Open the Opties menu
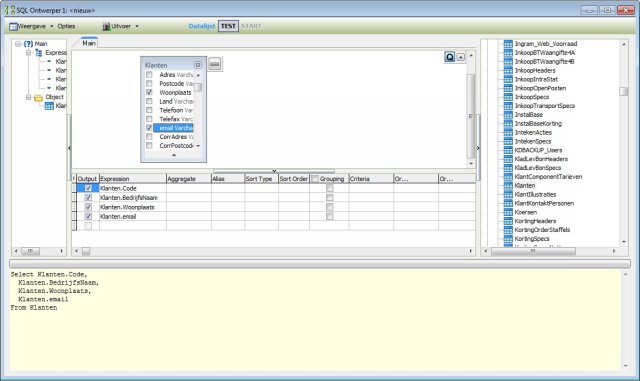 tap(66, 26)
